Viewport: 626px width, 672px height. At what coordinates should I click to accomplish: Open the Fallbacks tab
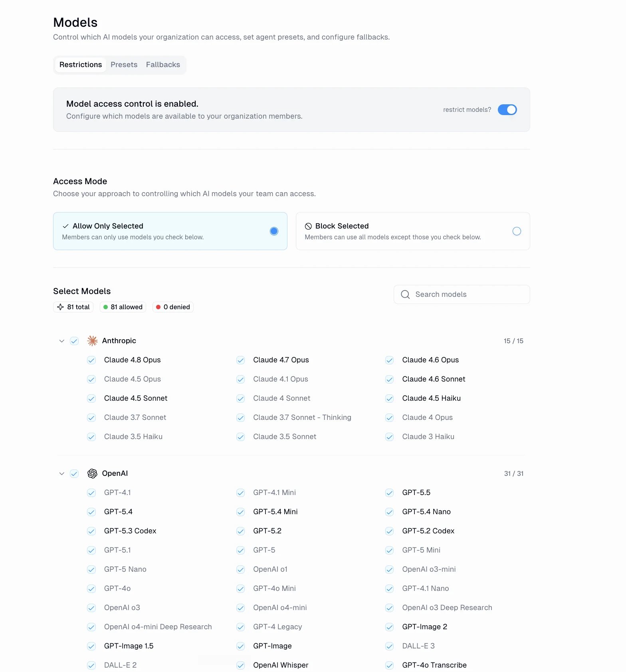163,65
